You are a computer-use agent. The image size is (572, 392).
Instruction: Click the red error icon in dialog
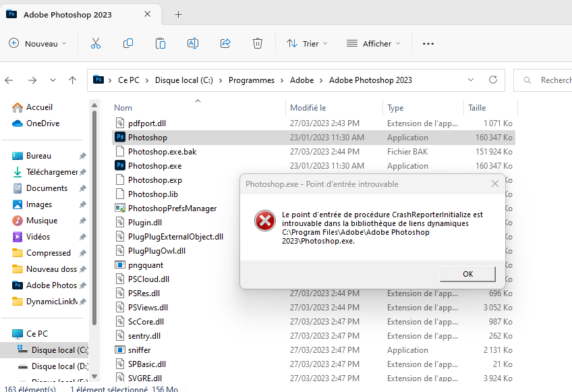click(265, 221)
